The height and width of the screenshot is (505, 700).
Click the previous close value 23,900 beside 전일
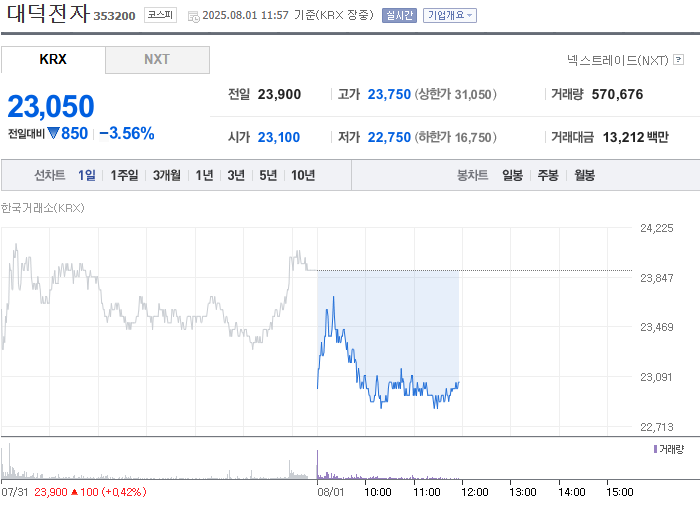tap(279, 94)
